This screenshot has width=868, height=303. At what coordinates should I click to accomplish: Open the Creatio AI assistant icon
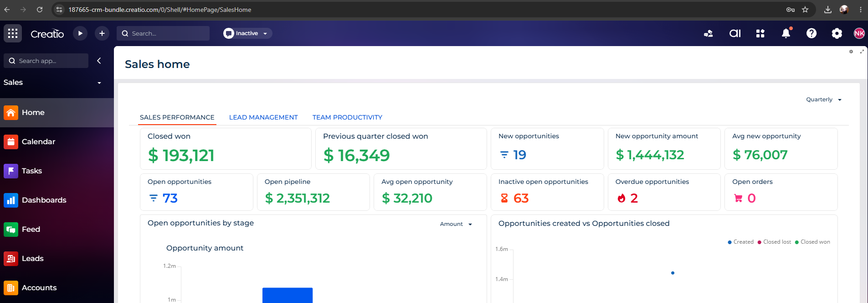tap(735, 33)
